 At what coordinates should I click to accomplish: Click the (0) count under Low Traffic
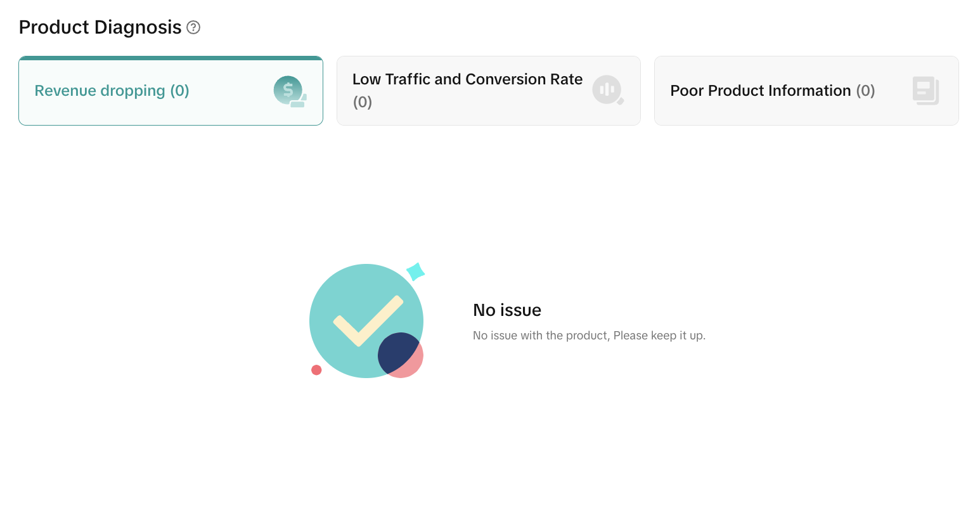tap(363, 102)
